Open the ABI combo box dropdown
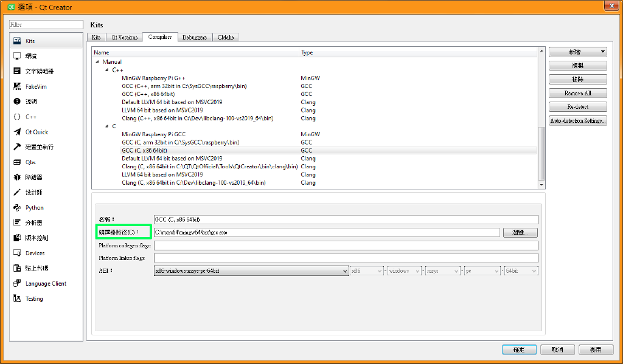Image resolution: width=623 pixels, height=364 pixels. pyautogui.click(x=343, y=269)
